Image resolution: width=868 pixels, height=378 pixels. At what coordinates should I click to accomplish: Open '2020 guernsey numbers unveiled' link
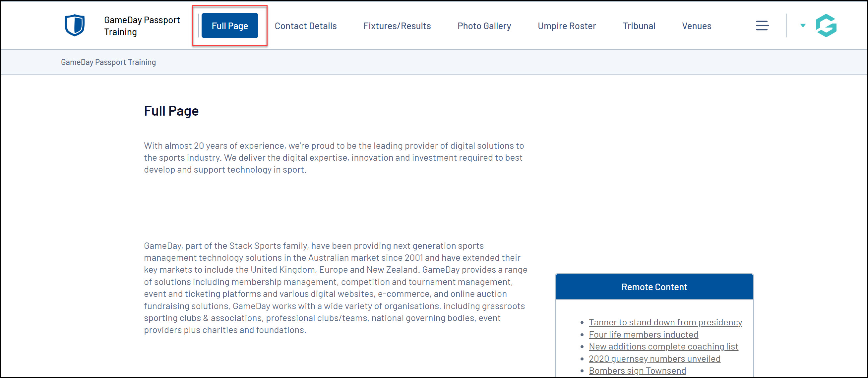tap(654, 358)
